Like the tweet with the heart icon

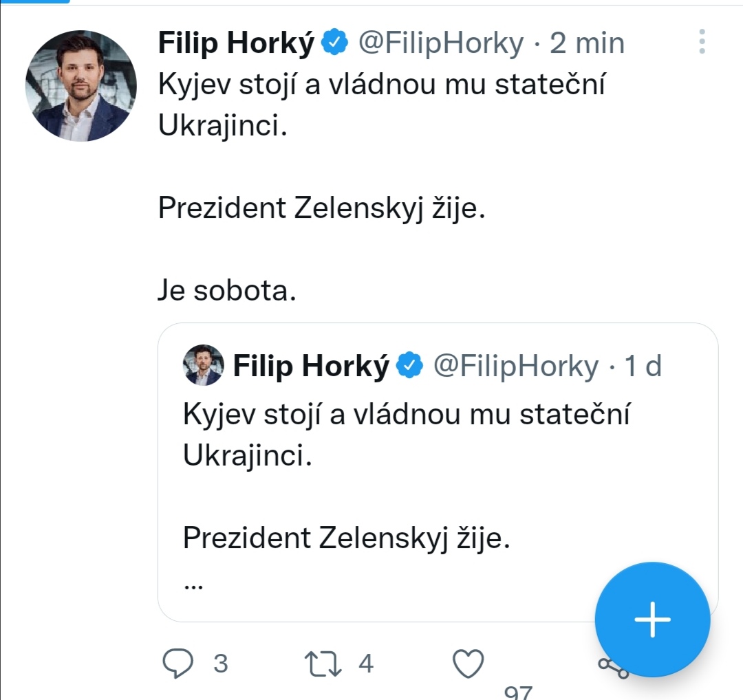pos(469,664)
